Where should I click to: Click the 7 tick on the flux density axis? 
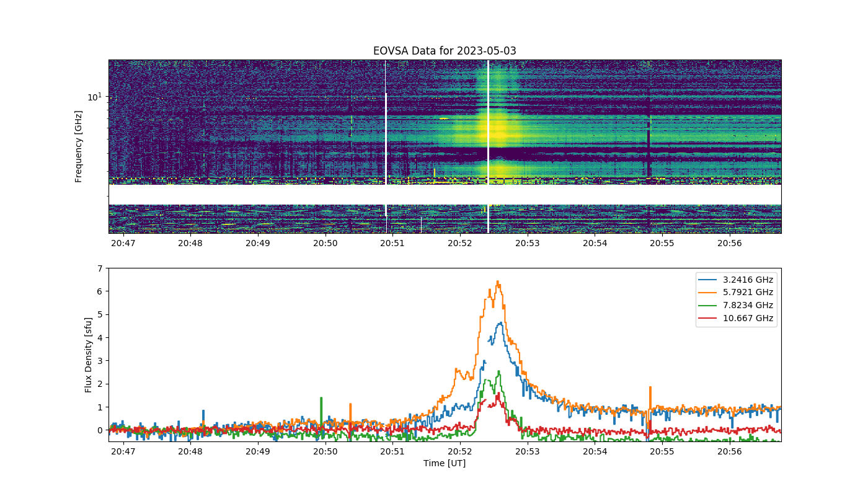click(100, 268)
